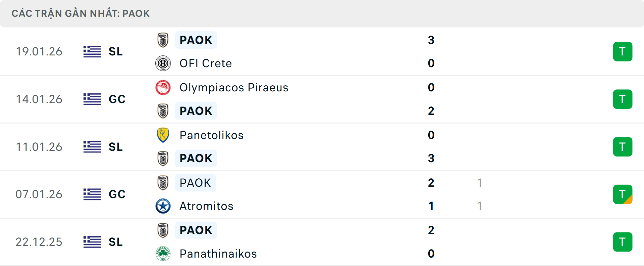
Task: Click win badge for the Panathinaikos match
Action: click(x=623, y=242)
